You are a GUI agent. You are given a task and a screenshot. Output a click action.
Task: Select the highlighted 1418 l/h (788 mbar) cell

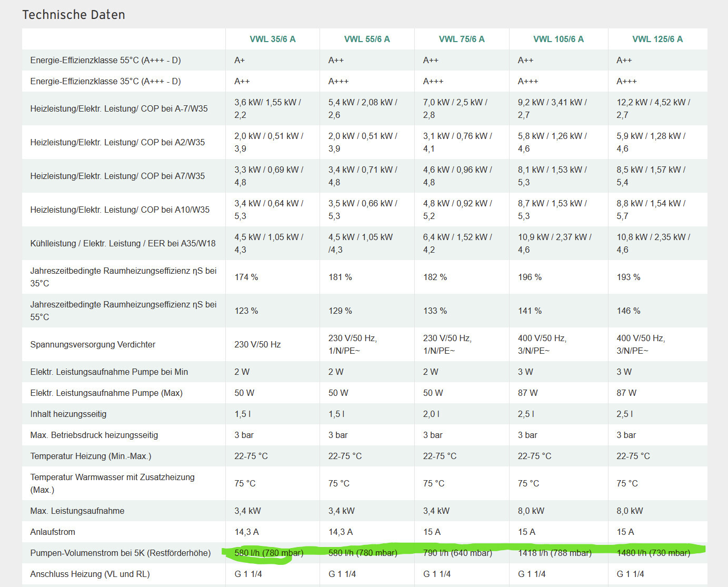(554, 553)
